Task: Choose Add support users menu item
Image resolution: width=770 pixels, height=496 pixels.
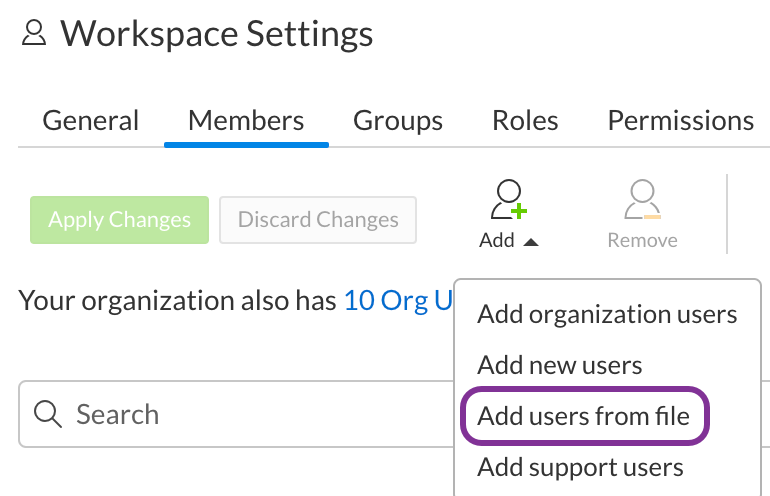Action: (580, 466)
